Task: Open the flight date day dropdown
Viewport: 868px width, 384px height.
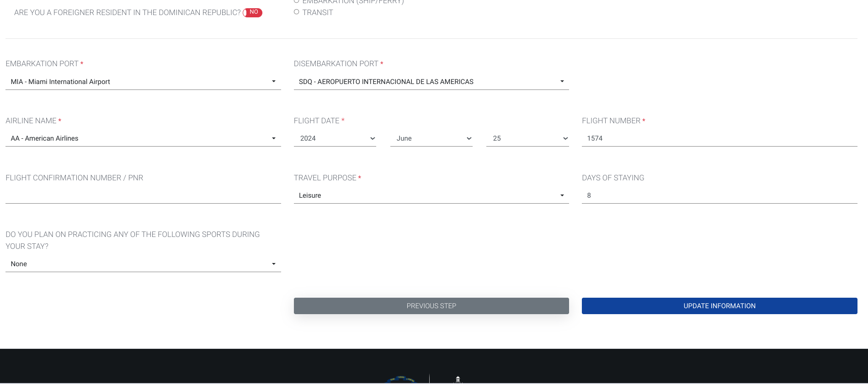Action: (x=527, y=138)
